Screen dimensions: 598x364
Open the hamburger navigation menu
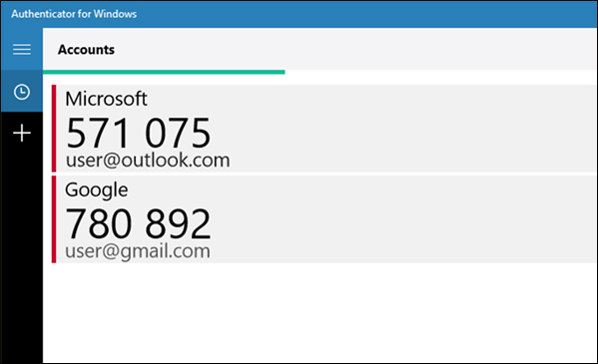pyautogui.click(x=22, y=49)
